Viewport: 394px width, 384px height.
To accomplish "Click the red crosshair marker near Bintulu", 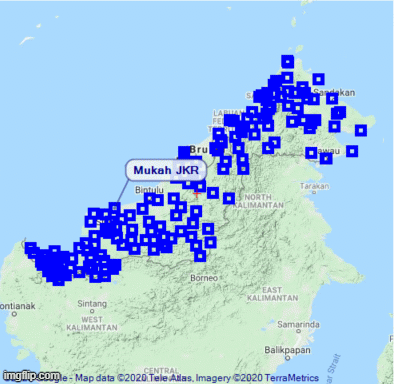I will 197,193.
